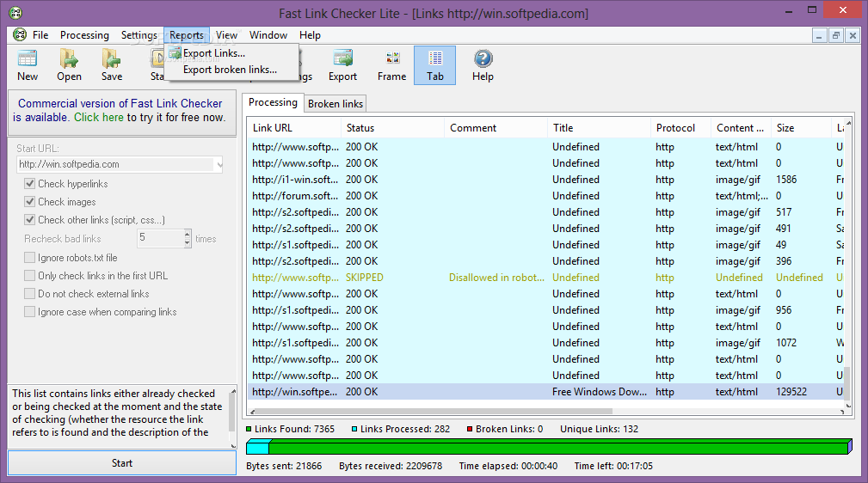Toggle Check other links (script, css...)

(30, 220)
